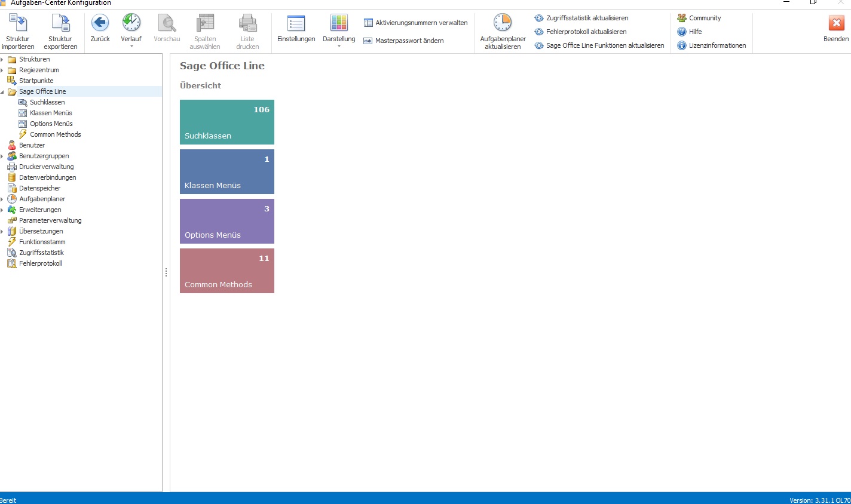Select Datenspeicher in the navigation tree
This screenshot has width=851, height=504.
click(x=39, y=188)
